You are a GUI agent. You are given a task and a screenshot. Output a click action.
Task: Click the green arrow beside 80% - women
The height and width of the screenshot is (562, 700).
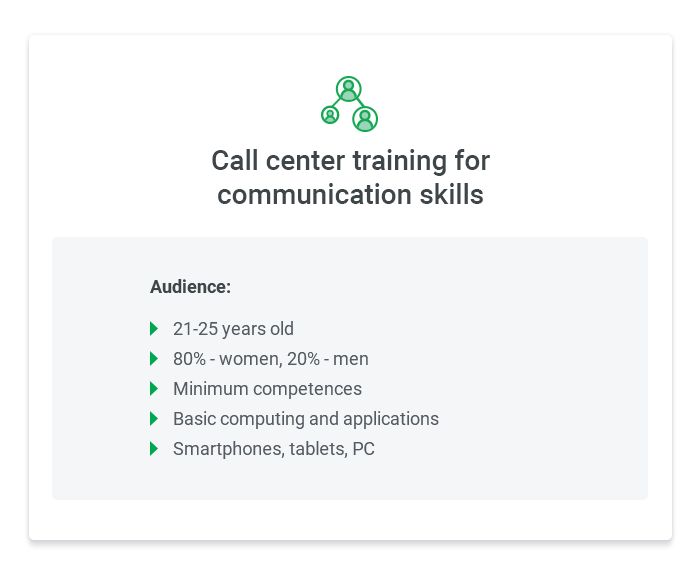[x=154, y=358]
